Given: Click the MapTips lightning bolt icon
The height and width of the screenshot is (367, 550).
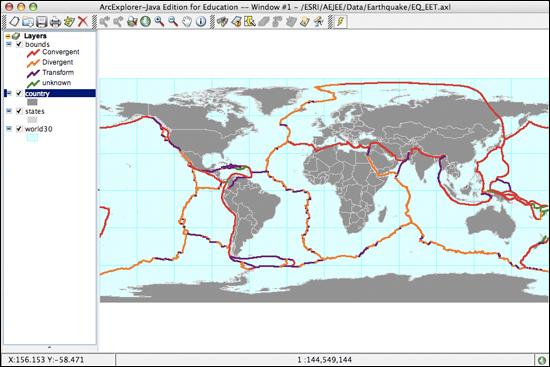Looking at the screenshot, I should coord(340,22).
